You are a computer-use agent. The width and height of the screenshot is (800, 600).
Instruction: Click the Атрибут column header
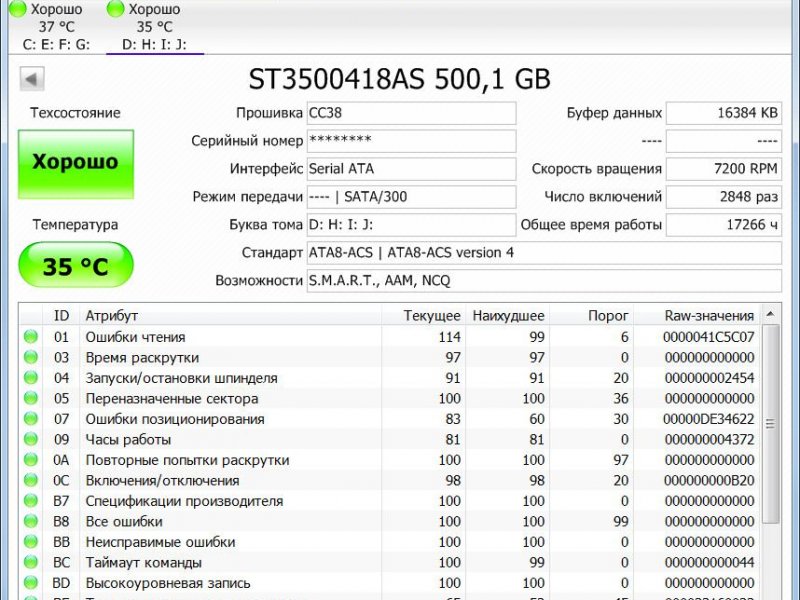coord(231,316)
